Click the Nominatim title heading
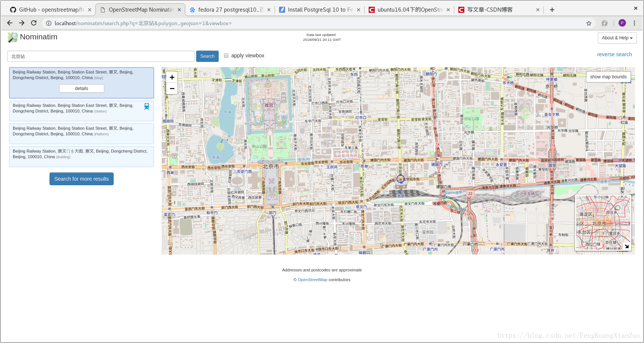644x343 pixels. point(39,37)
